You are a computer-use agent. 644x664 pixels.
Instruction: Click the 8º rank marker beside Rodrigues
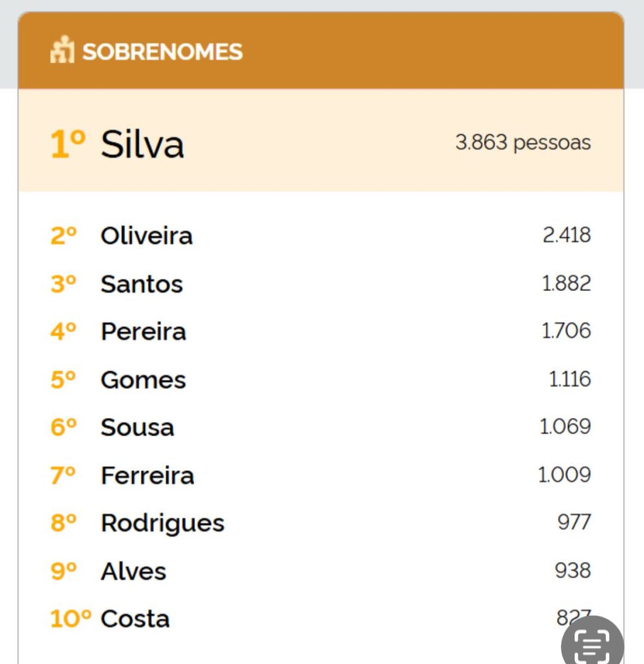62,523
